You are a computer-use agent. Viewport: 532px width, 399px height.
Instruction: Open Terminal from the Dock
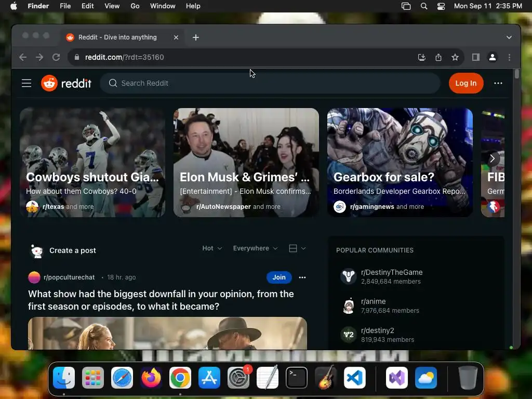[297, 378]
